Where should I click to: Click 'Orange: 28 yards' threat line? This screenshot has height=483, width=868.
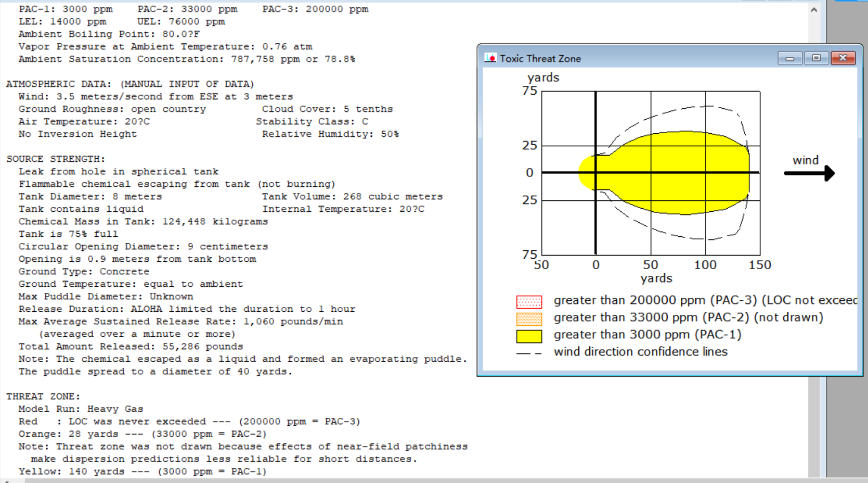(x=142, y=434)
